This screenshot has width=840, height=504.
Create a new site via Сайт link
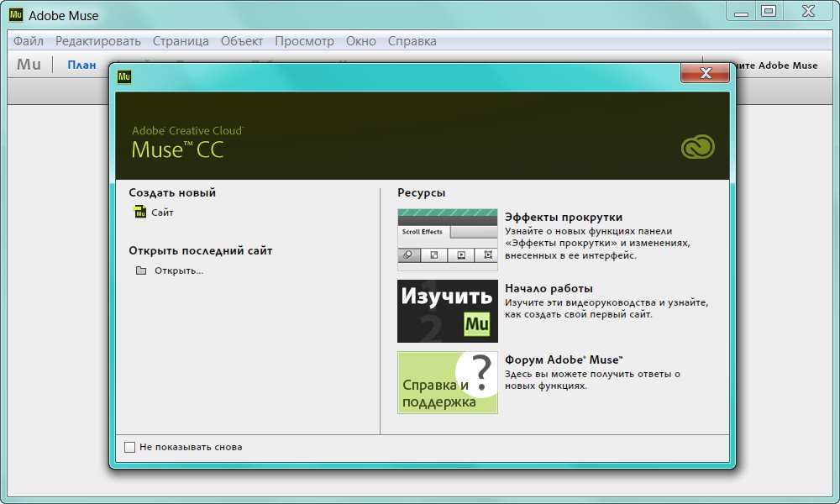click(x=162, y=213)
